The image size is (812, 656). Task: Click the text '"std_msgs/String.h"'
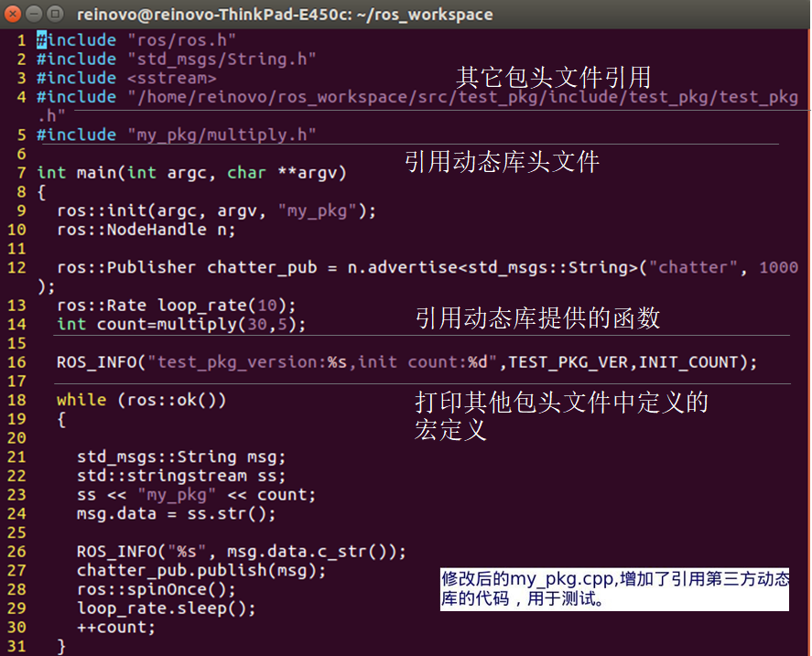pos(222,59)
